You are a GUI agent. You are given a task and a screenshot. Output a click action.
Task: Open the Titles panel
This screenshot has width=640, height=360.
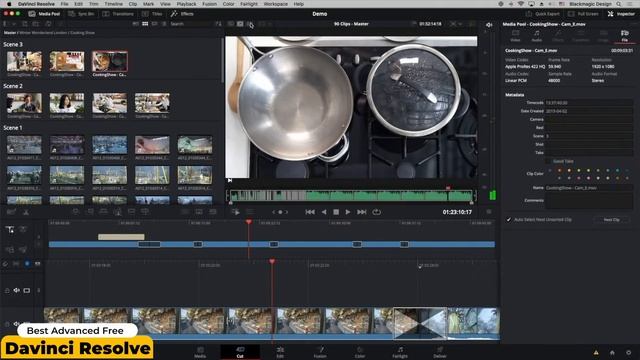[x=152, y=14]
